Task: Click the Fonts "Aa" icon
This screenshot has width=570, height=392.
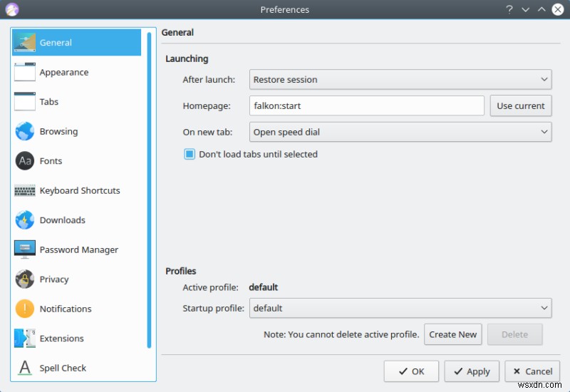Action: (25, 161)
